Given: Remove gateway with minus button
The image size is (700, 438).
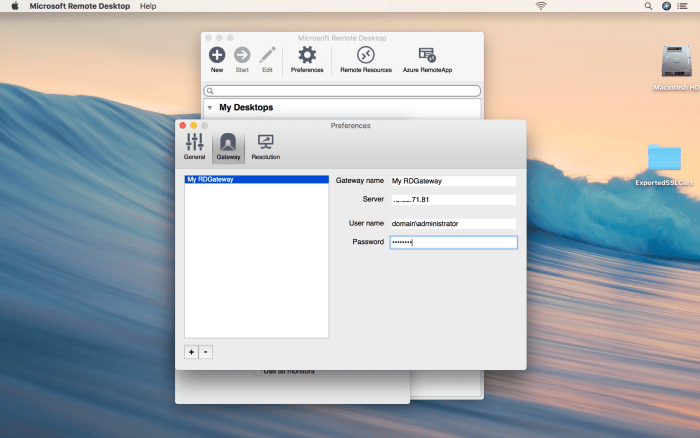Looking at the screenshot, I should [206, 352].
